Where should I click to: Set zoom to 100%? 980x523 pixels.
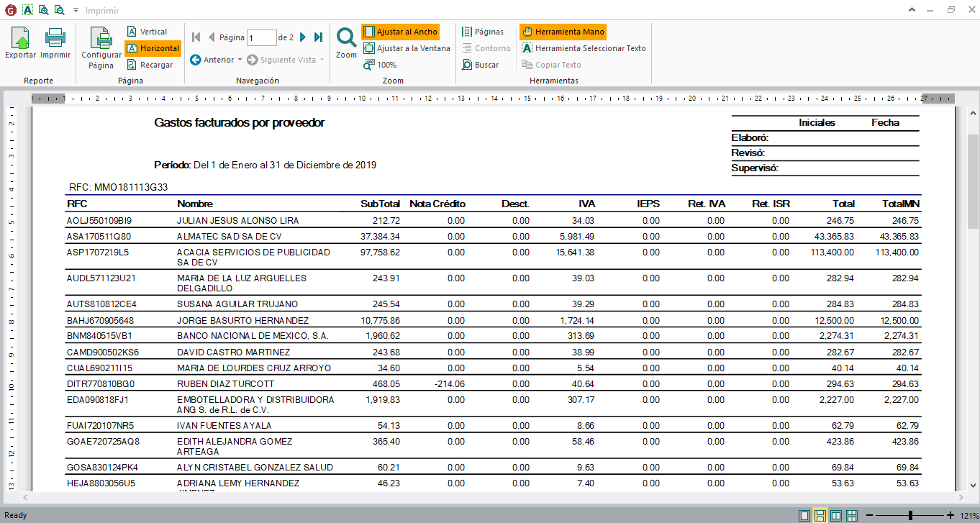click(380, 65)
